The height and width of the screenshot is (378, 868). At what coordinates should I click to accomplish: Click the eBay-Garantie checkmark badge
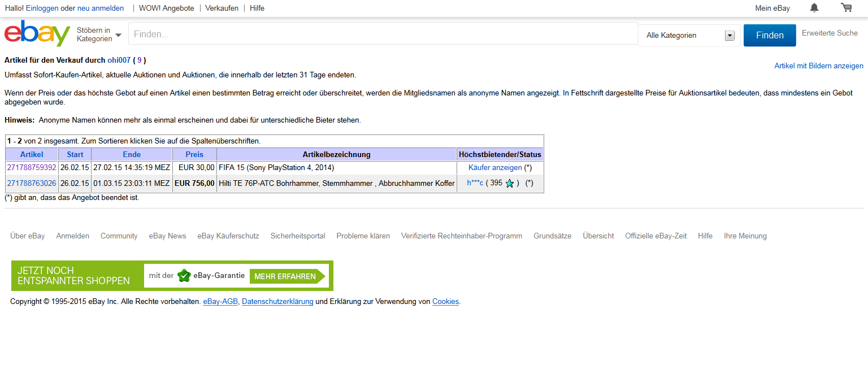[x=184, y=276]
